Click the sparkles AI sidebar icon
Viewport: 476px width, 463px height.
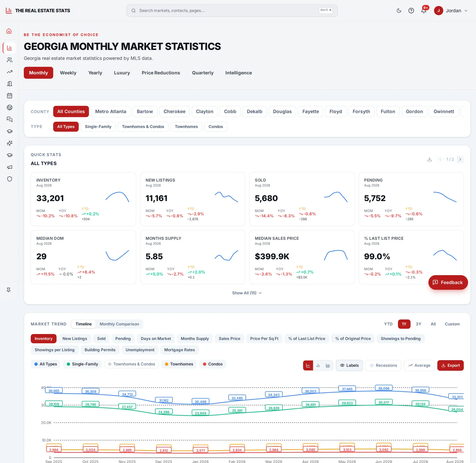[x=9, y=143]
